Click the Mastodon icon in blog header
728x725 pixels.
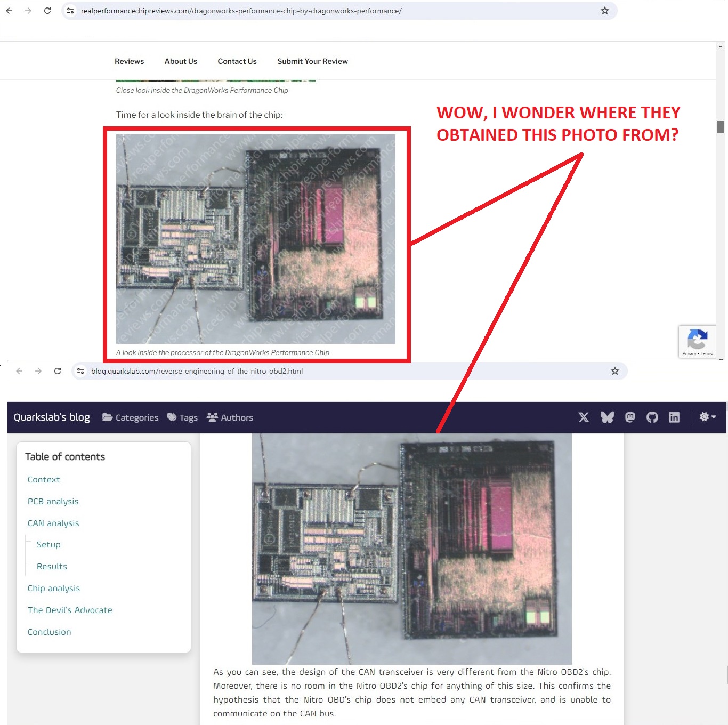630,417
